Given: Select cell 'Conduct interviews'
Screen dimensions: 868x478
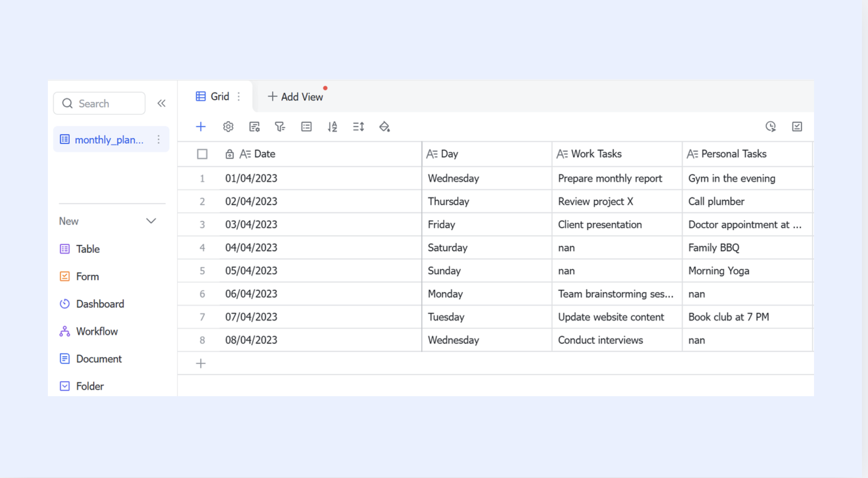Looking at the screenshot, I should coord(617,340).
